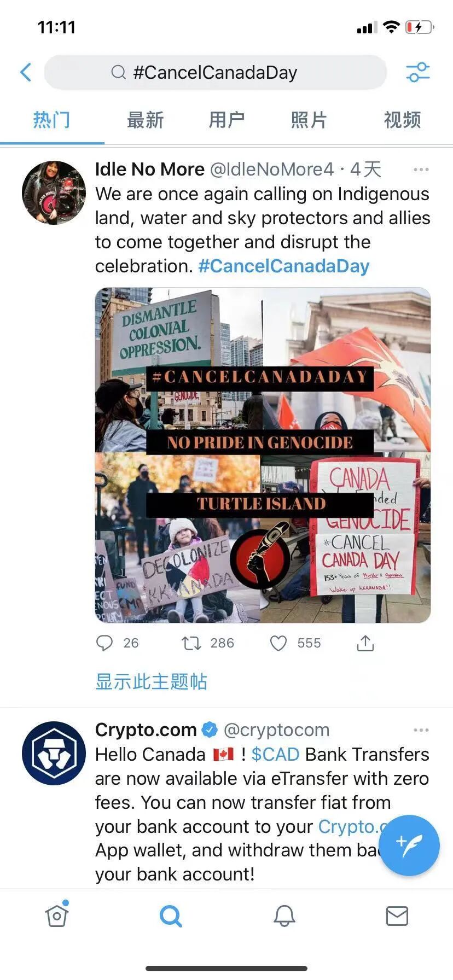Switch to 照片 tab
This screenshot has height=980, width=453.
pos(309,120)
